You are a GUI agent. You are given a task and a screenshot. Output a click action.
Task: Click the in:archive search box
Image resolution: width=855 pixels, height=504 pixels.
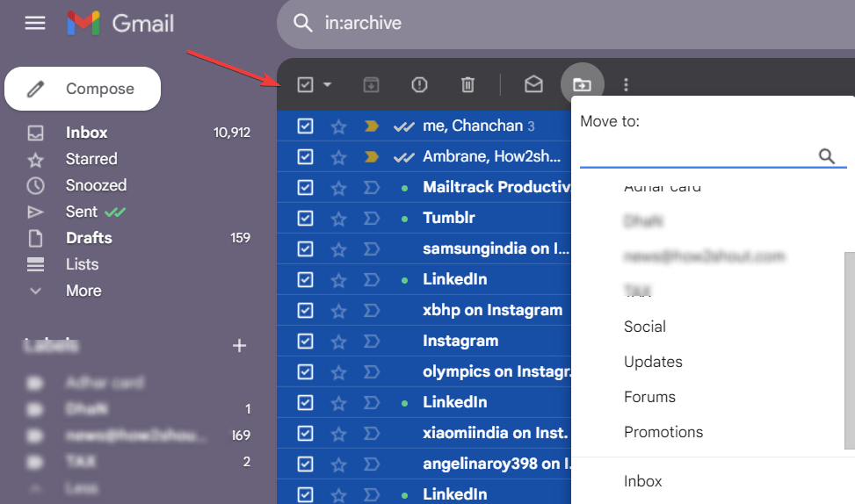coord(565,23)
